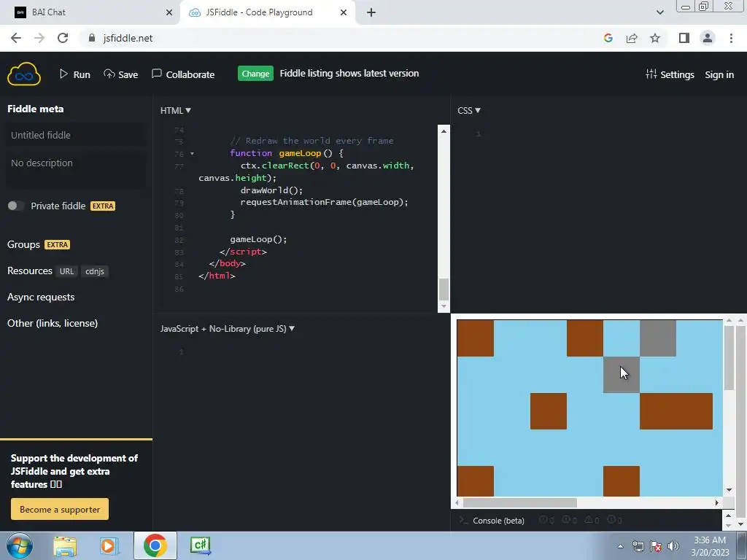
Task: Close the JSFiddle tab
Action: click(344, 12)
